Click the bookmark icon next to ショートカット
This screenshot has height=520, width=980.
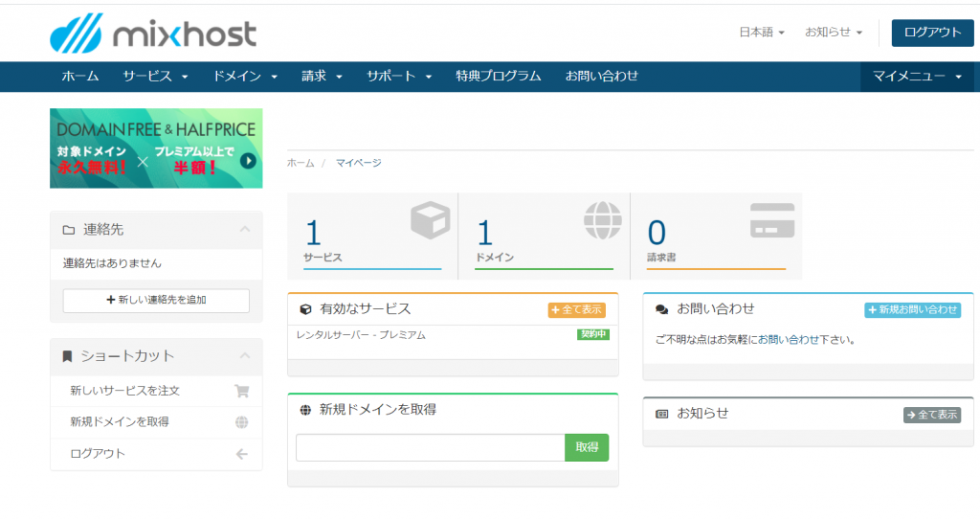tap(68, 356)
